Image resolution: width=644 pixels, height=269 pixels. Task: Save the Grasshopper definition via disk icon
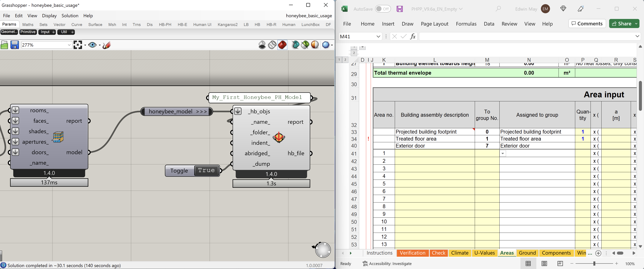pos(15,45)
